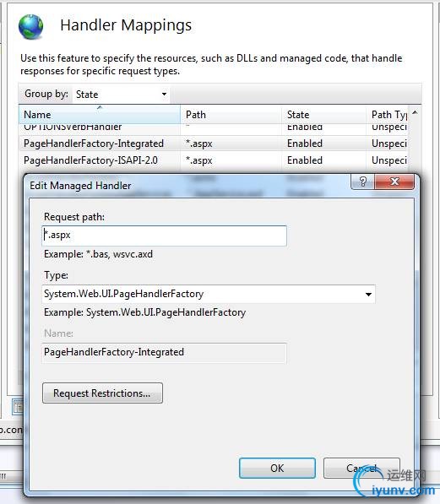Focus the Request path input field
This screenshot has width=440, height=504.
[165, 236]
